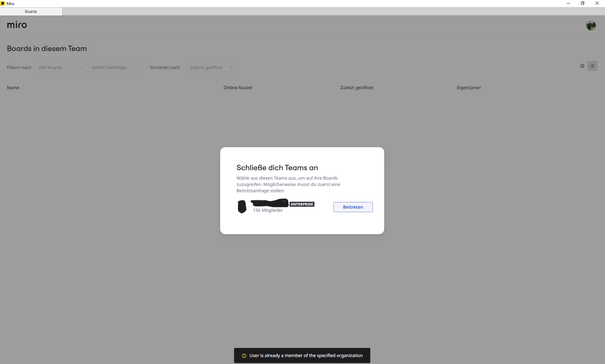Click the Boards in diesem Team heading
Image resolution: width=605 pixels, height=364 pixels.
click(x=47, y=49)
